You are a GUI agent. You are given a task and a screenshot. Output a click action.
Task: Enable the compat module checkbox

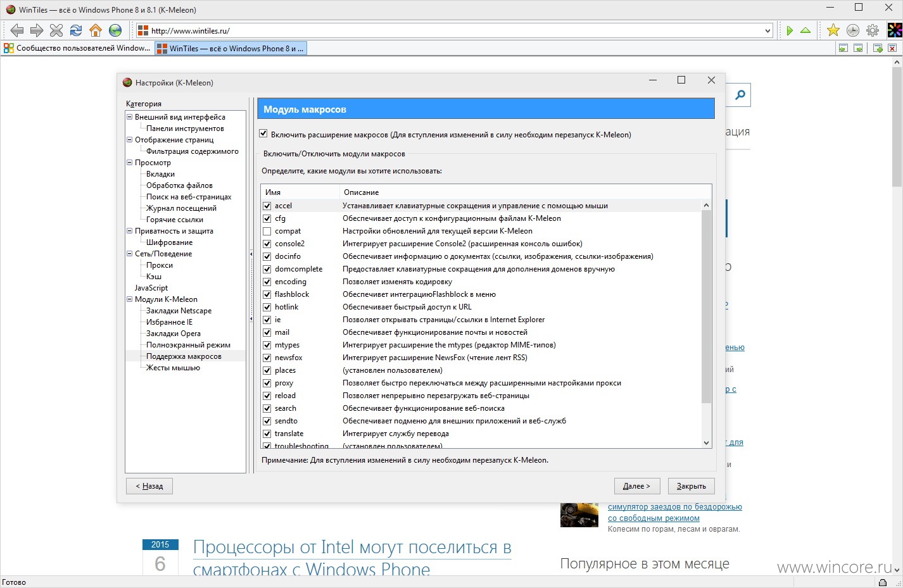coord(267,231)
